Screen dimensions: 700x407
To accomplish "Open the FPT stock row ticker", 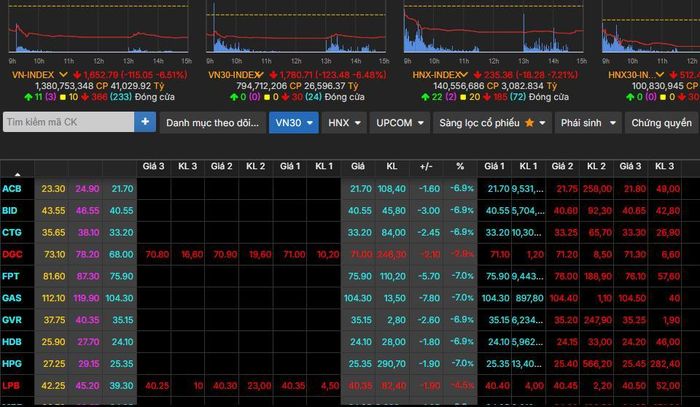I will coord(12,276).
